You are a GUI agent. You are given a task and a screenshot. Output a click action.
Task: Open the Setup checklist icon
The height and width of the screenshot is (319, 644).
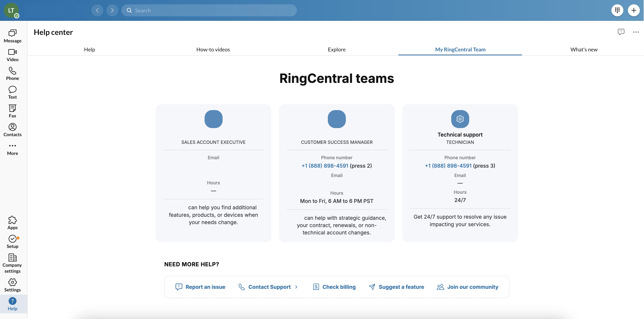13,241
